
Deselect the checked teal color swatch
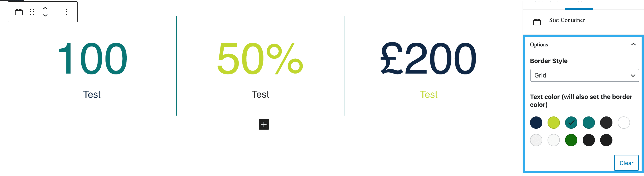point(571,123)
